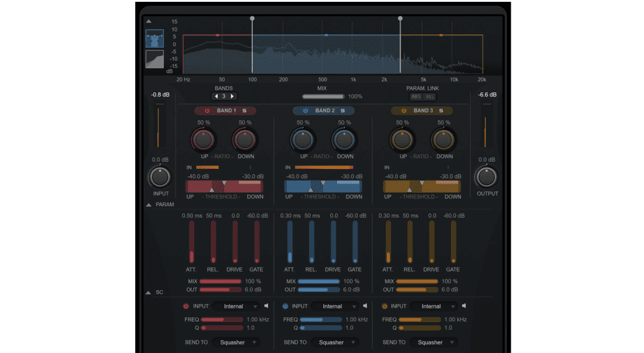Select the transfer curve display view icon
This screenshot has width=644, height=353.
pos(155,59)
